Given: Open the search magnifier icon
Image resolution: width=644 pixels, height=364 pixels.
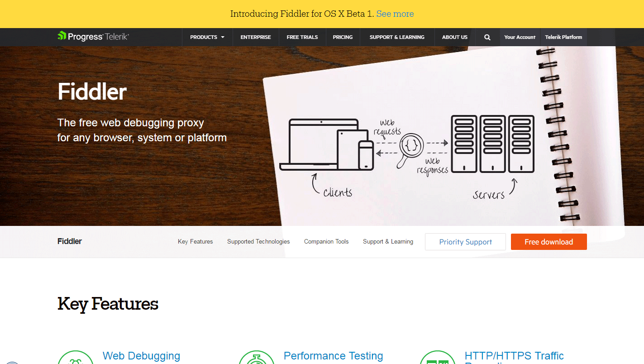Looking at the screenshot, I should (487, 37).
